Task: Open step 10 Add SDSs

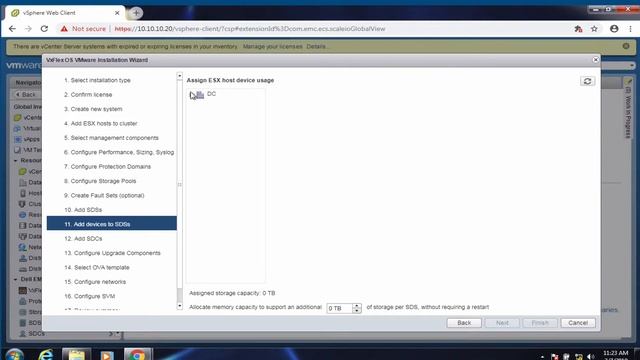Action: 83,210
